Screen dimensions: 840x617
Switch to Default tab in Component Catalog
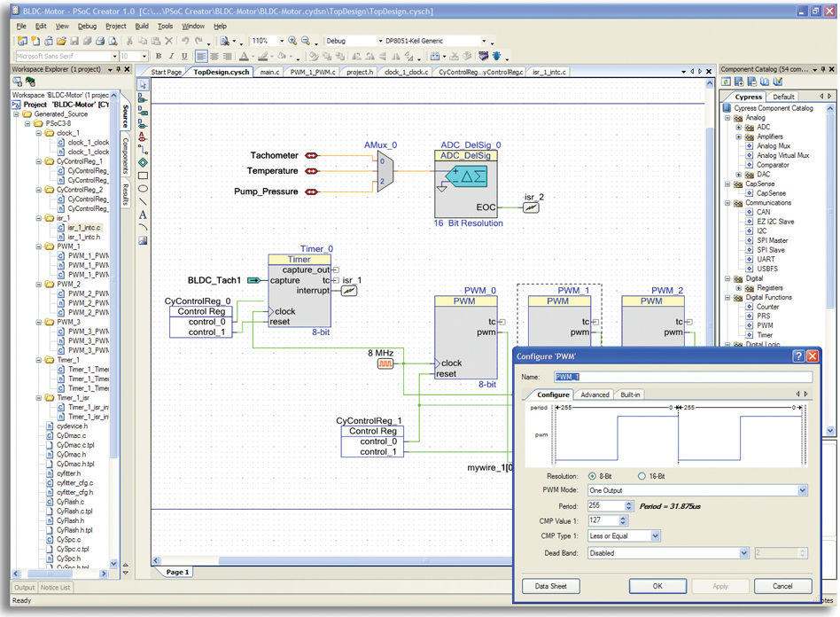tap(783, 97)
